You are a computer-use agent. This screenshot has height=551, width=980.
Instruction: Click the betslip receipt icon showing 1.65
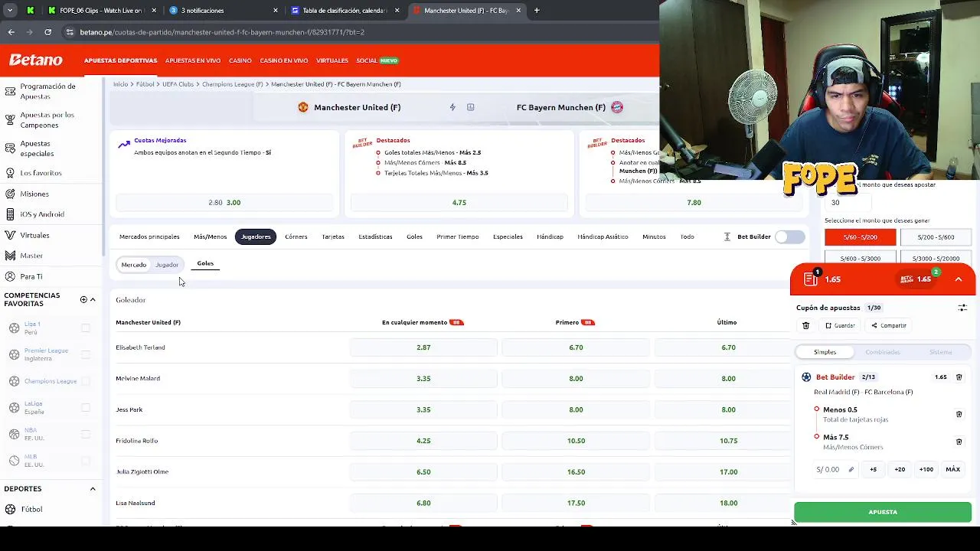coord(811,279)
